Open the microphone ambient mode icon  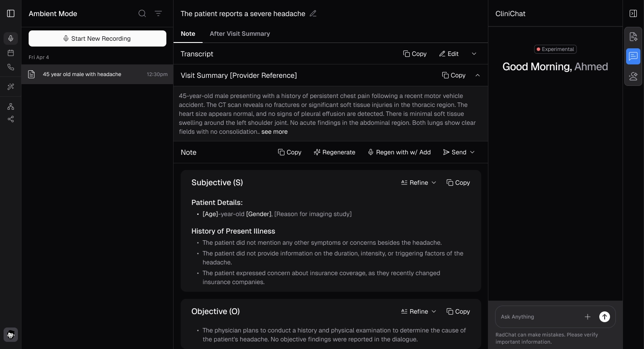11,38
